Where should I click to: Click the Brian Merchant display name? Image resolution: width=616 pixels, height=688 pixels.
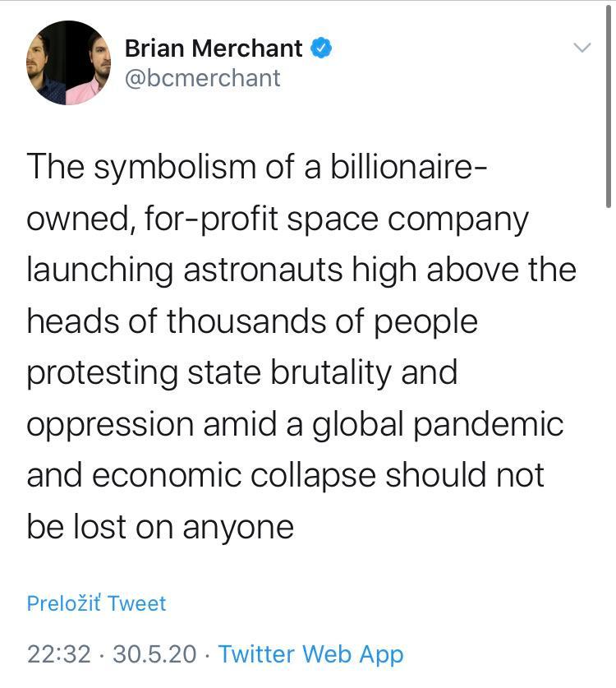click(214, 48)
